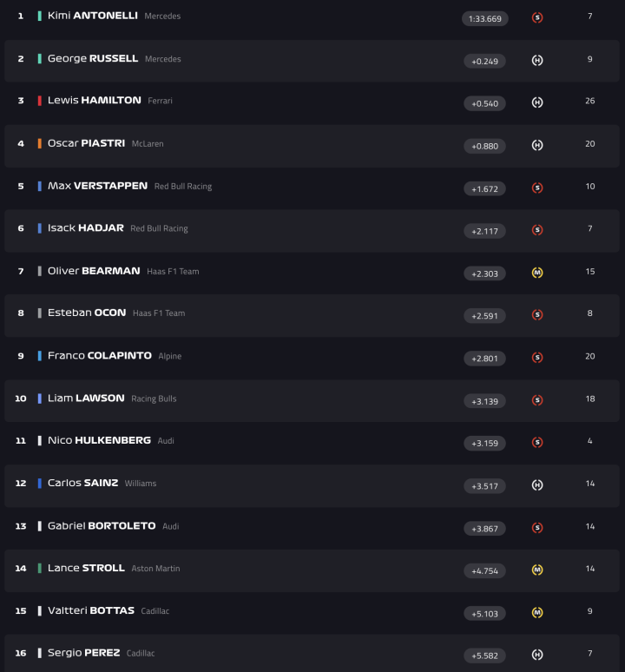Click soft tyre icon in Verstappen's row
This screenshot has width=625, height=672.
537,188
